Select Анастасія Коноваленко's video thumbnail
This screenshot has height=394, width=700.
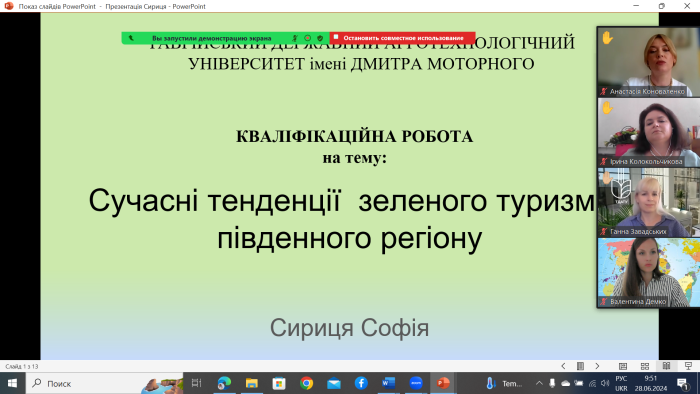649,62
